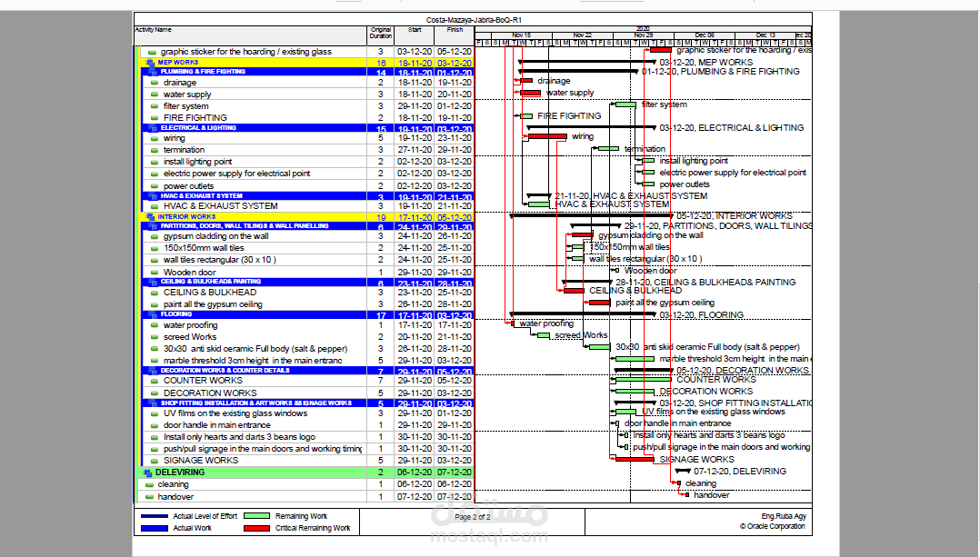Click the green Remaining Work legend swatch
Viewport: 980px width, 557px height.
257,516
